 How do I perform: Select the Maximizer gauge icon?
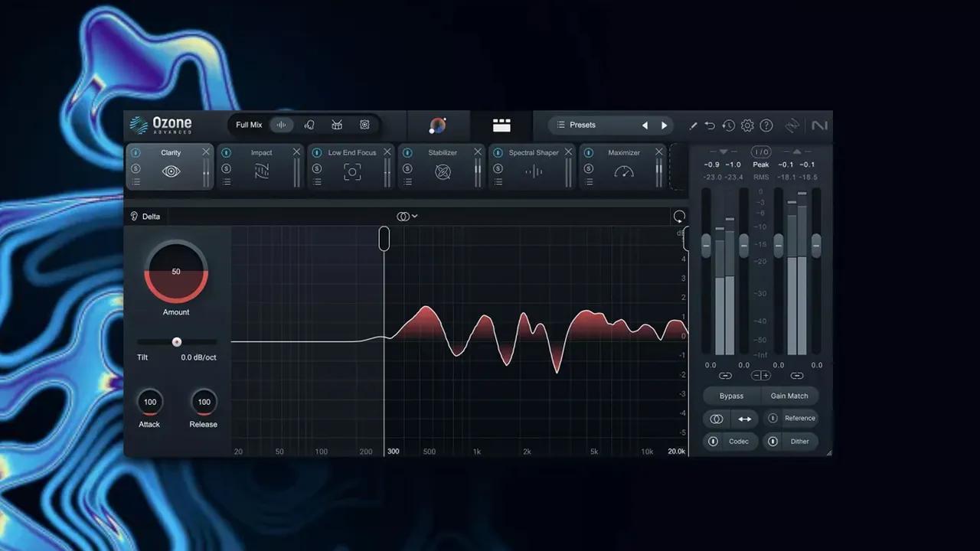[x=624, y=172]
